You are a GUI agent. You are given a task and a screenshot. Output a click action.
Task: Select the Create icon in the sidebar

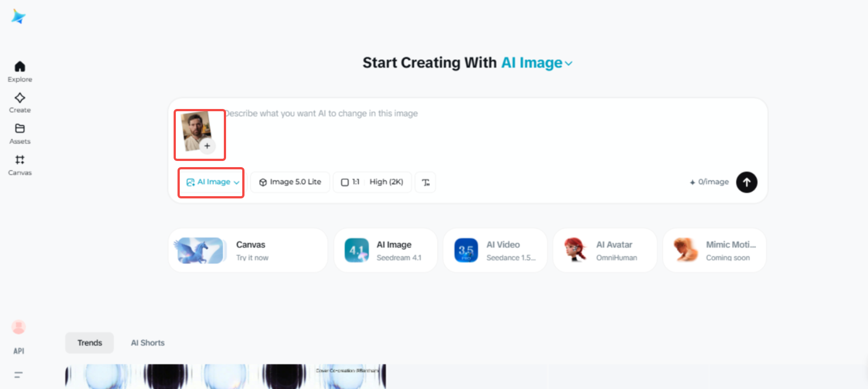pos(19,102)
